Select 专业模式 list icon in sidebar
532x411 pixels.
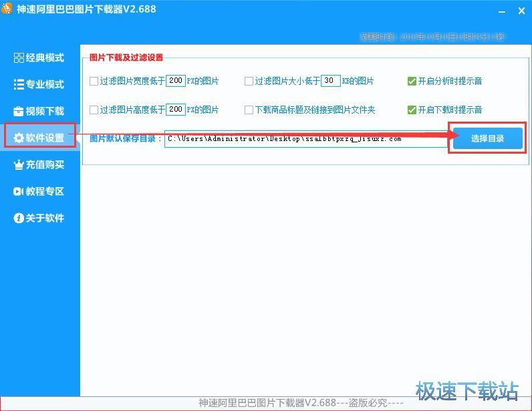[19, 84]
